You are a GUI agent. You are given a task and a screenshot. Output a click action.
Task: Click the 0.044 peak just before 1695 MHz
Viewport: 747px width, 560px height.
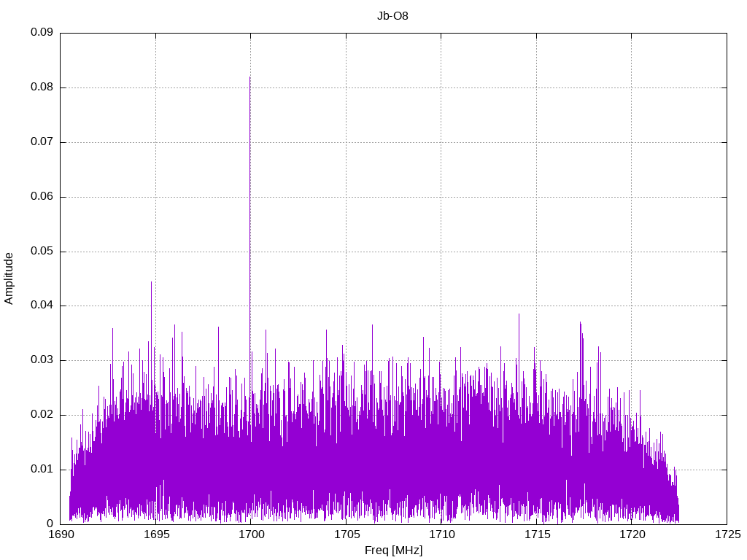[x=151, y=282]
